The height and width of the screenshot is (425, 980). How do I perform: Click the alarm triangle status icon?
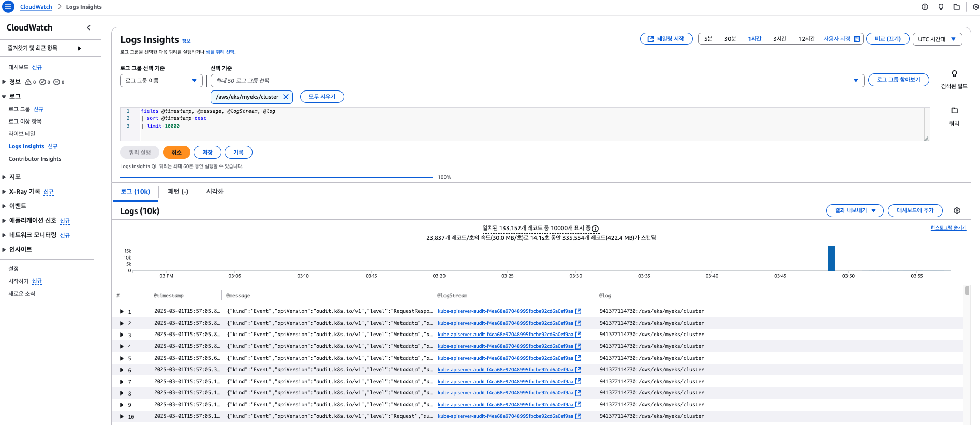(x=28, y=82)
